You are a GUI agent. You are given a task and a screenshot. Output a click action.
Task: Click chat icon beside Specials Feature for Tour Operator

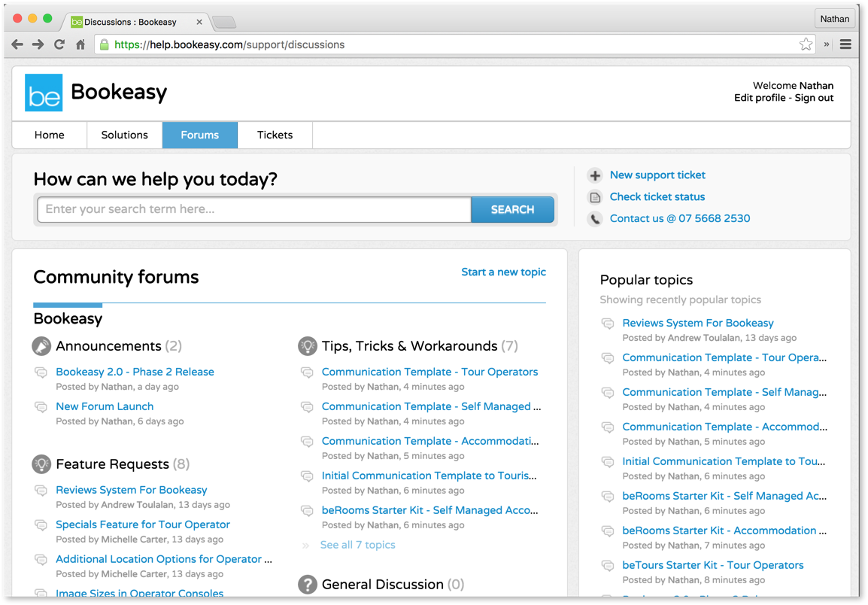tap(41, 525)
